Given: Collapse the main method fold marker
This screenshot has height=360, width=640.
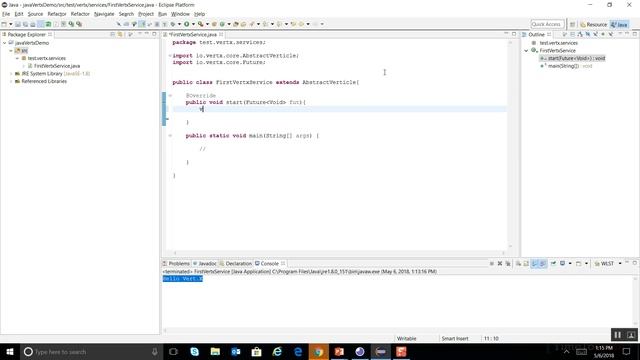Looking at the screenshot, I should coord(170,136).
